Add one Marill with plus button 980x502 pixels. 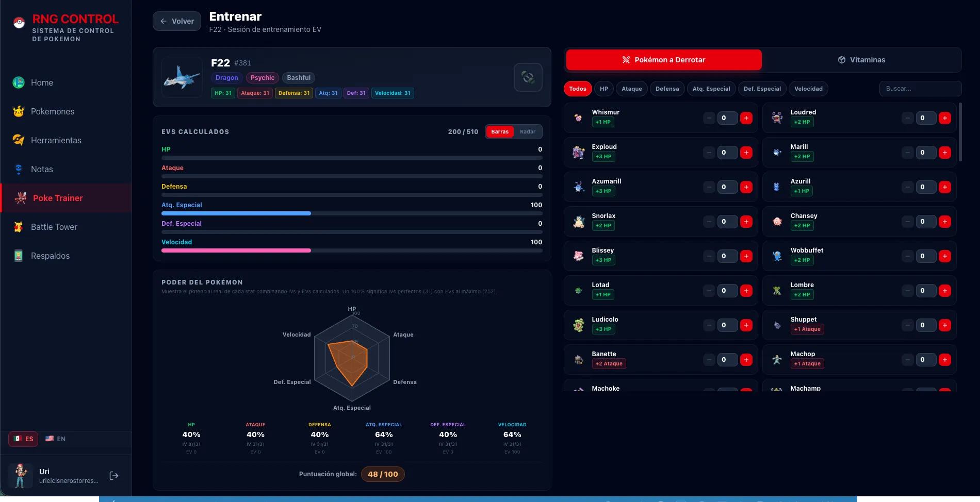(x=944, y=153)
